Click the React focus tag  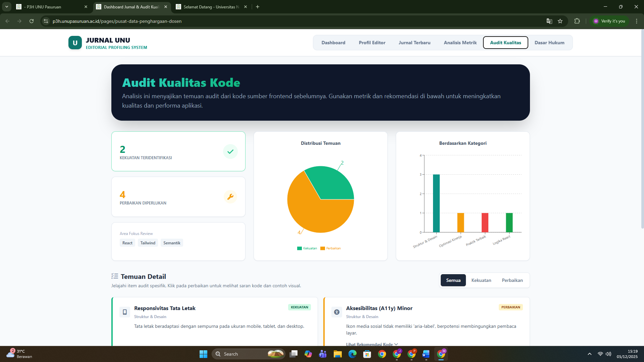(x=127, y=243)
